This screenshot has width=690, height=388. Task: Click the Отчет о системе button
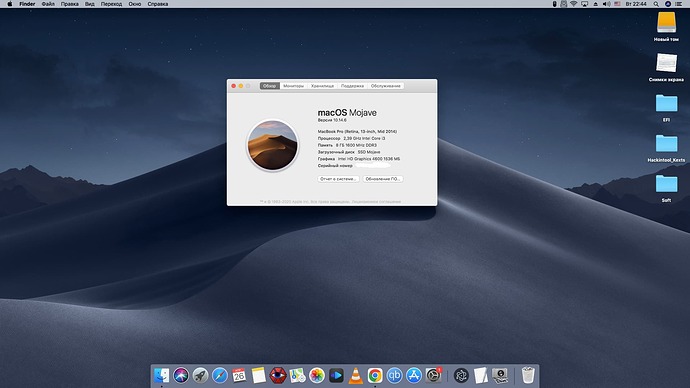click(x=338, y=179)
